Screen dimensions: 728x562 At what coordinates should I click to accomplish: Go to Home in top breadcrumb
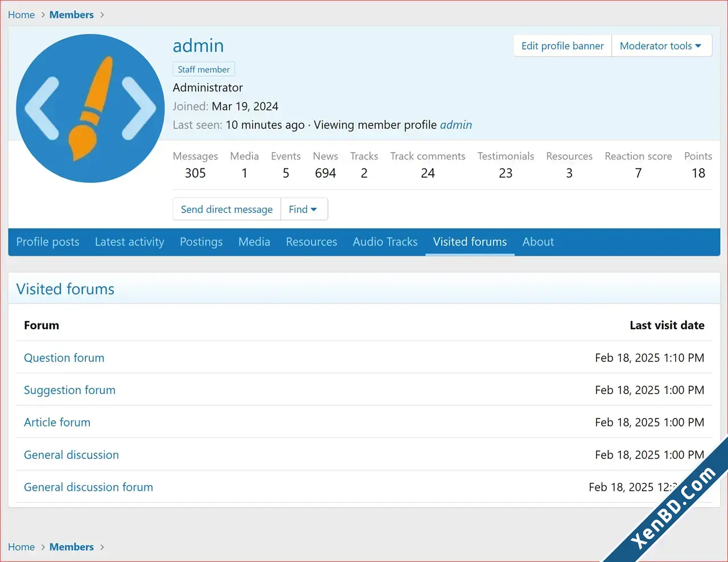(x=22, y=15)
